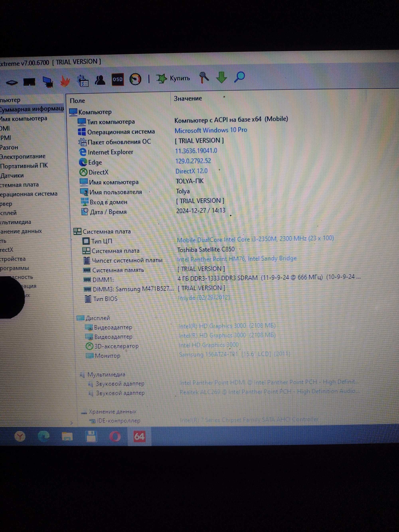Click the AIDA64 taskbar icon

click(139, 436)
